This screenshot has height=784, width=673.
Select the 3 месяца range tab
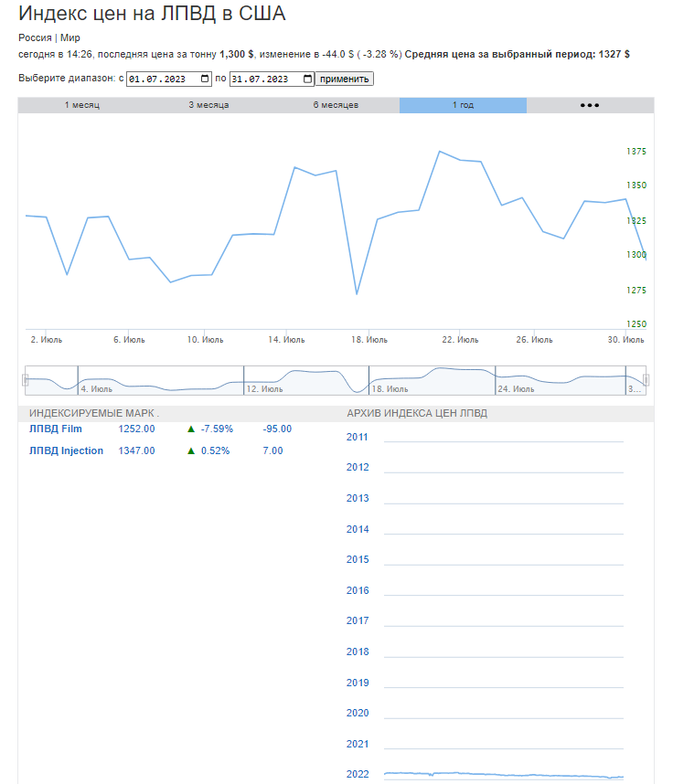pyautogui.click(x=208, y=105)
